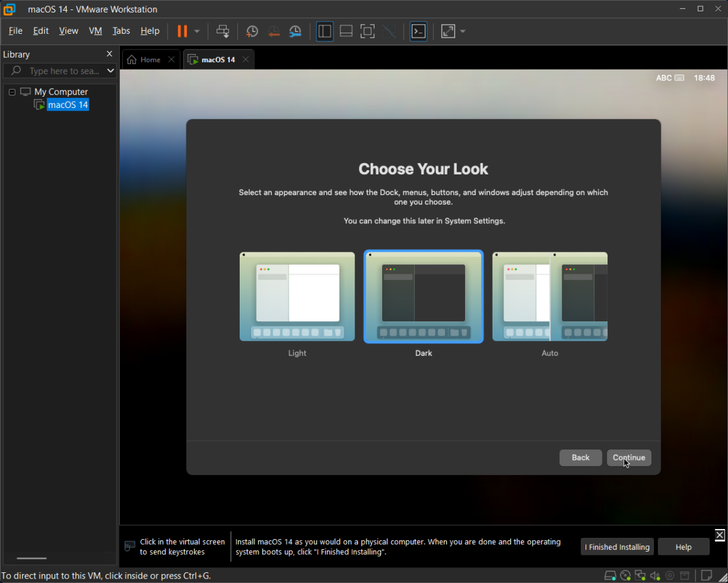728x583 pixels.
Task: Open the stretch mode dropdown arrow
Action: click(x=463, y=31)
